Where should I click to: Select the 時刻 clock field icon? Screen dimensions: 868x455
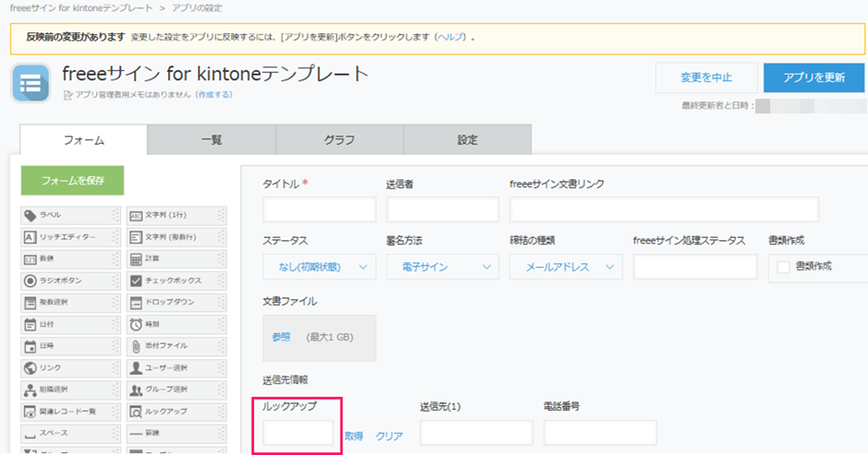136,324
